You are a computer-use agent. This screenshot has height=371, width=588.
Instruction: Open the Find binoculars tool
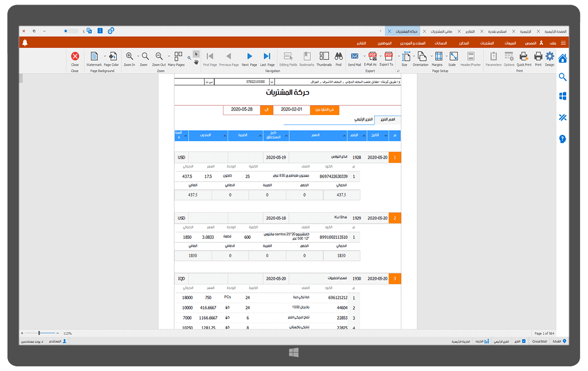339,57
